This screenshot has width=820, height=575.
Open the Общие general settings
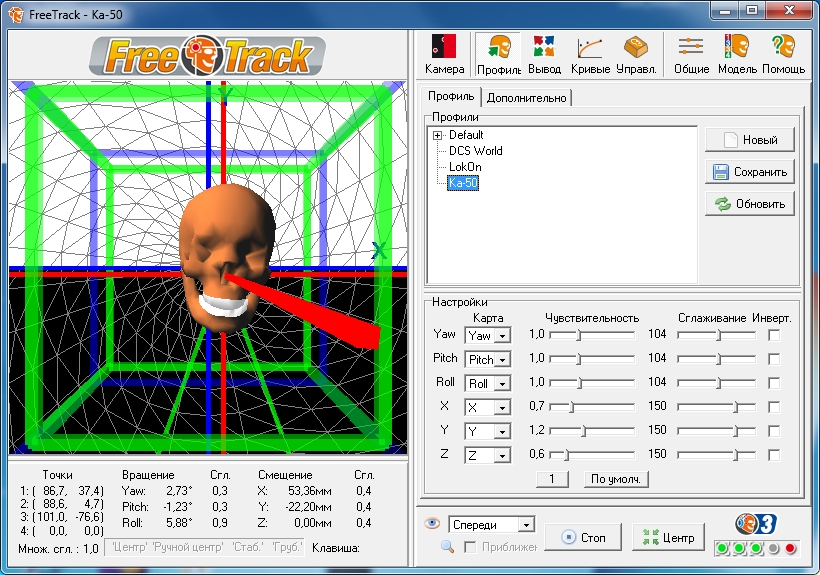coord(691,54)
